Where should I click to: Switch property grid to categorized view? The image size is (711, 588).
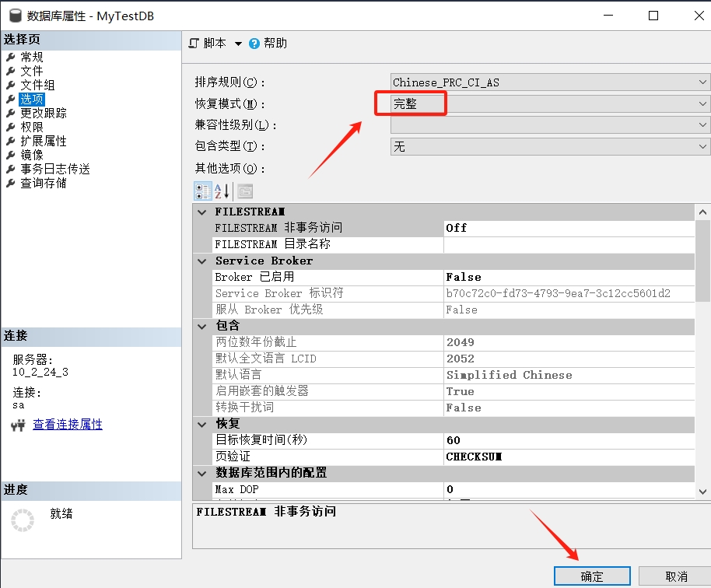point(202,191)
